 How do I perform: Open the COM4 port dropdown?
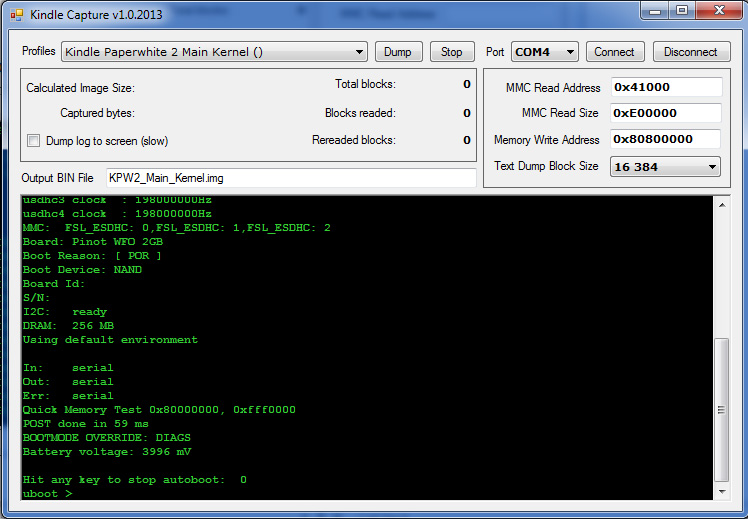545,52
